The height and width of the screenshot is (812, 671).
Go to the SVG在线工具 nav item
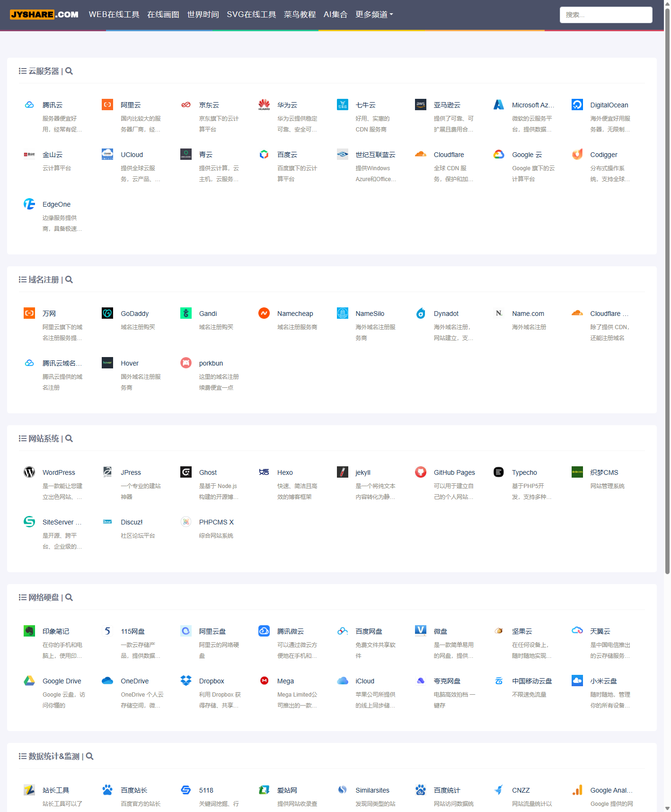coord(251,15)
